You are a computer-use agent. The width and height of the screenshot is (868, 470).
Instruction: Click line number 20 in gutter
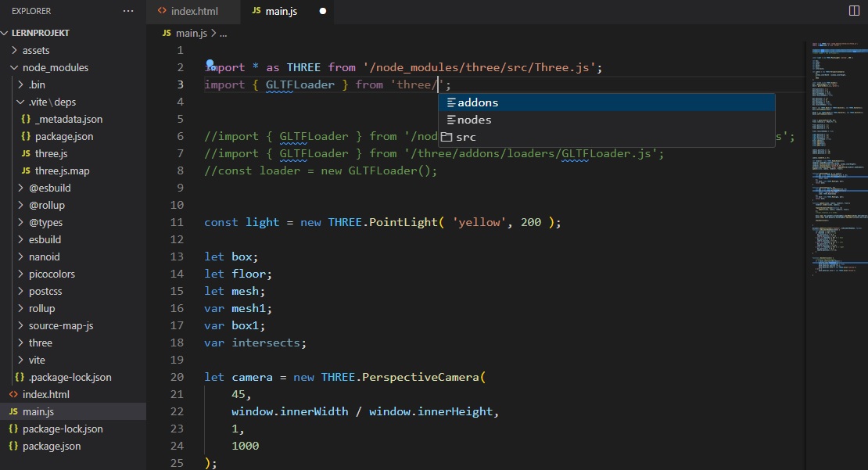[x=177, y=377]
